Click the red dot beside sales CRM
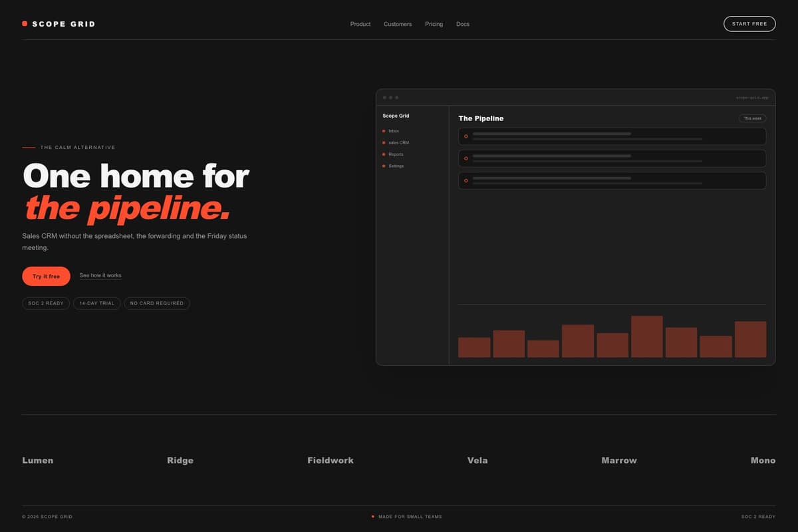The height and width of the screenshot is (532, 798). click(384, 142)
